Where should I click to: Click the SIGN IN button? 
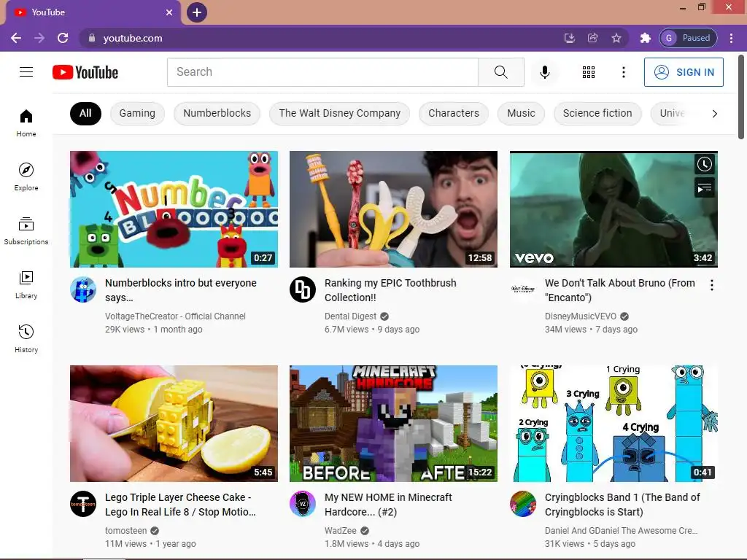point(684,72)
